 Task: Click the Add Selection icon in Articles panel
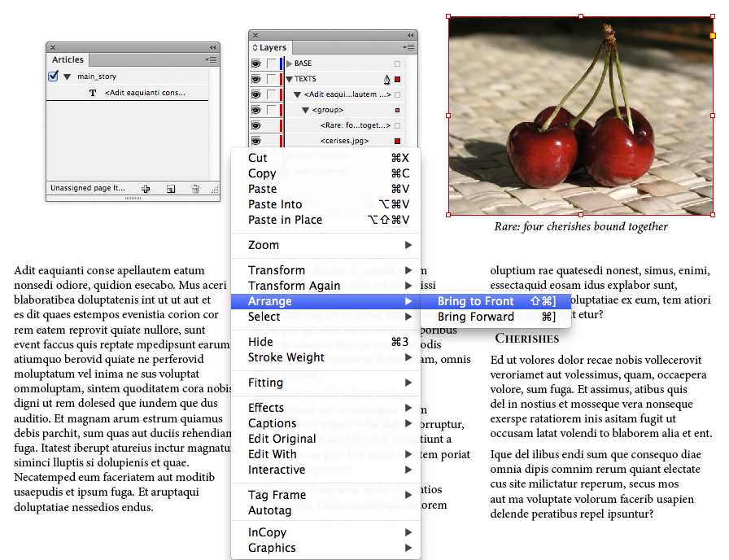(146, 189)
